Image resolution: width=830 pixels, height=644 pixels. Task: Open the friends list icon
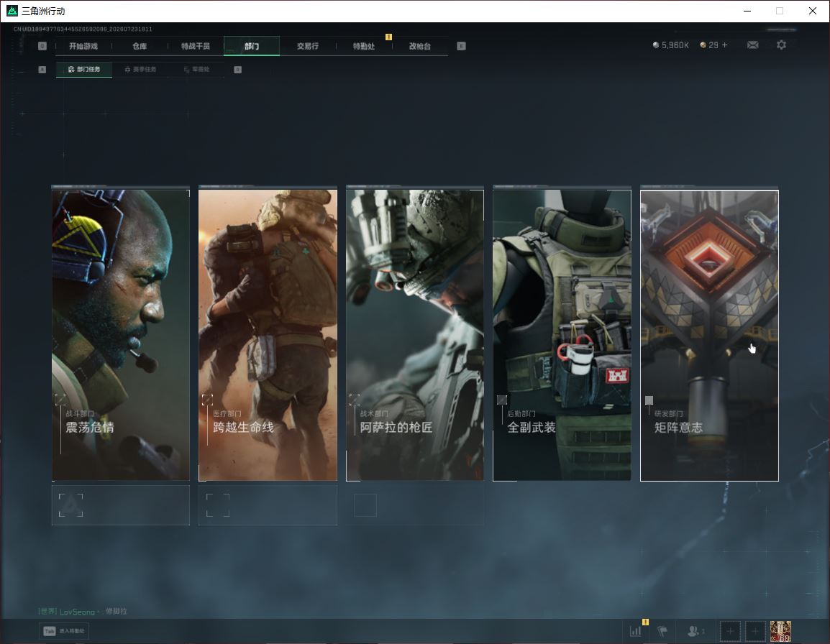tap(695, 631)
